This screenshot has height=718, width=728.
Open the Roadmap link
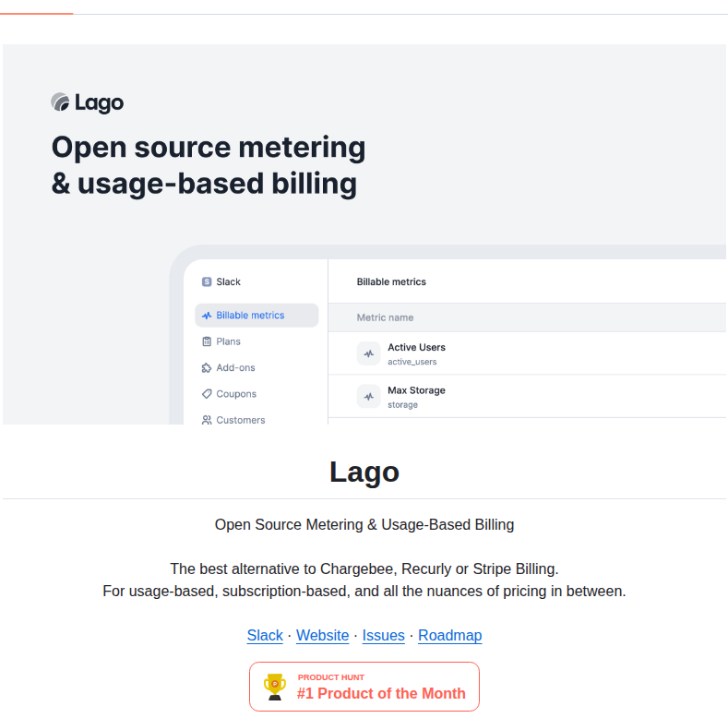(x=449, y=635)
